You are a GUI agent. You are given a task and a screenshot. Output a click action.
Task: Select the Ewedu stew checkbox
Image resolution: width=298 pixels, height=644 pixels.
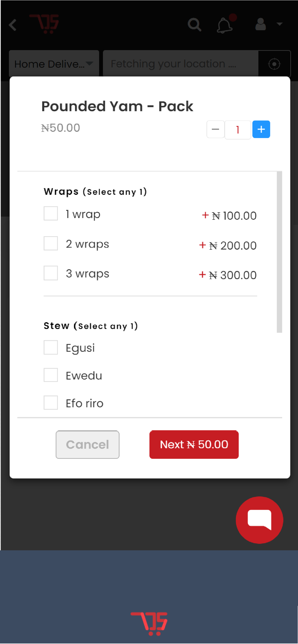pyautogui.click(x=51, y=375)
